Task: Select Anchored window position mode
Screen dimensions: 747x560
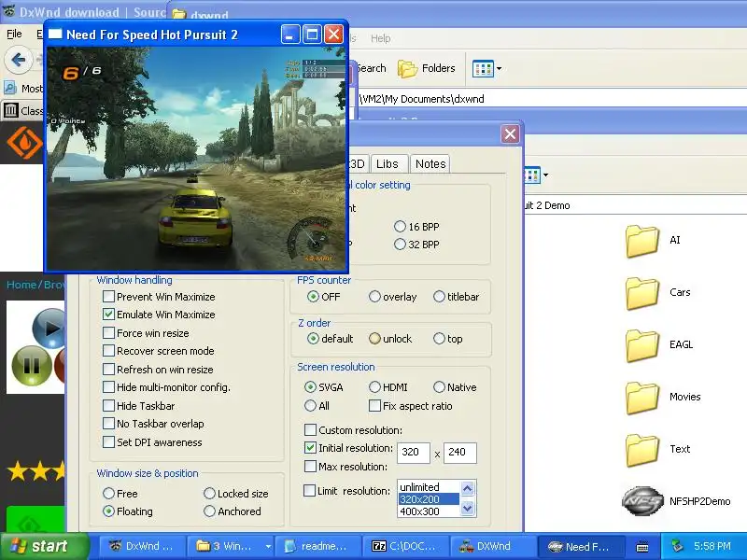Action: [209, 511]
